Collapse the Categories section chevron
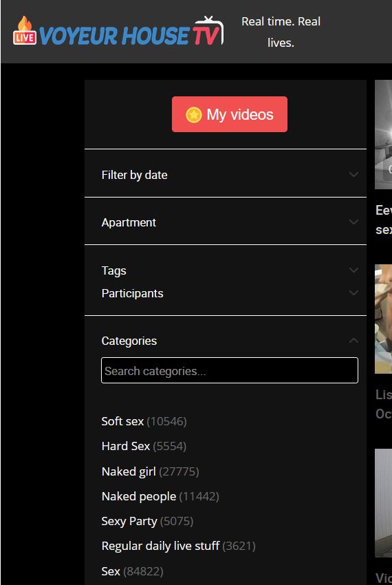This screenshot has width=392, height=585. [x=353, y=340]
